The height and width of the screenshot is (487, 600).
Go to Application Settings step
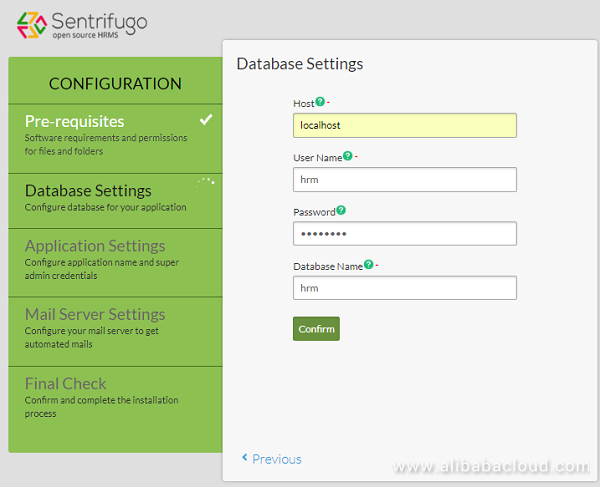tap(95, 246)
